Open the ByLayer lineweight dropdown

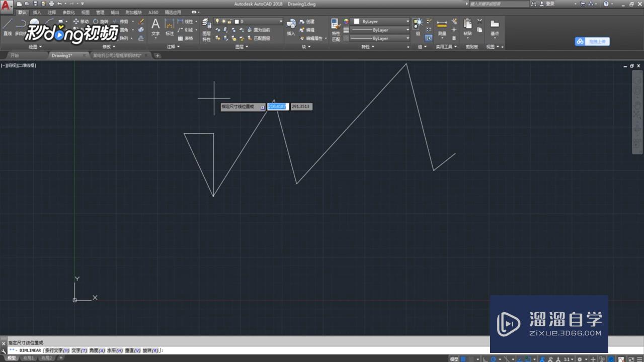(x=381, y=30)
